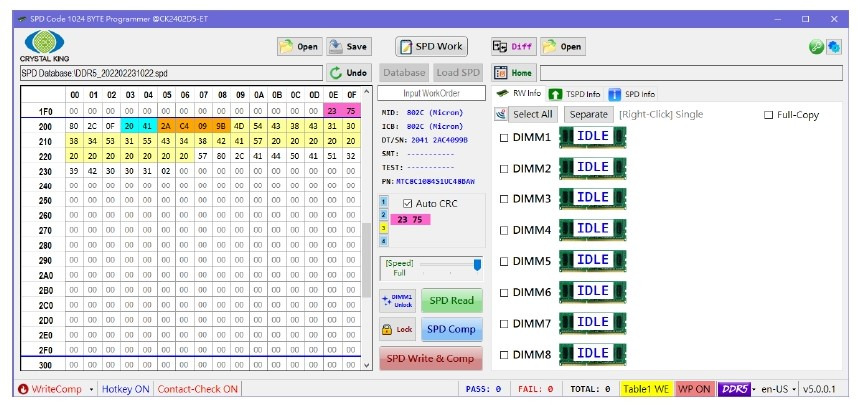The image size is (858, 405).
Task: Click the DIMM3 IDLE module icon
Action: [x=593, y=199]
